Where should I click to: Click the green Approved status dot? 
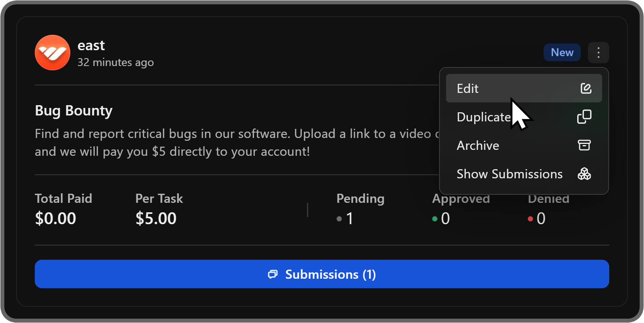coord(435,219)
